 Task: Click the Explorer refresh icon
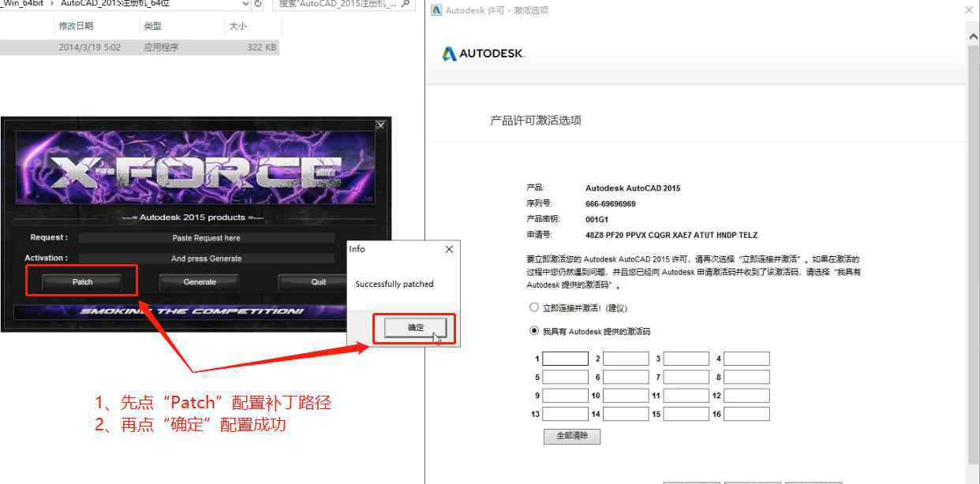pyautogui.click(x=259, y=4)
